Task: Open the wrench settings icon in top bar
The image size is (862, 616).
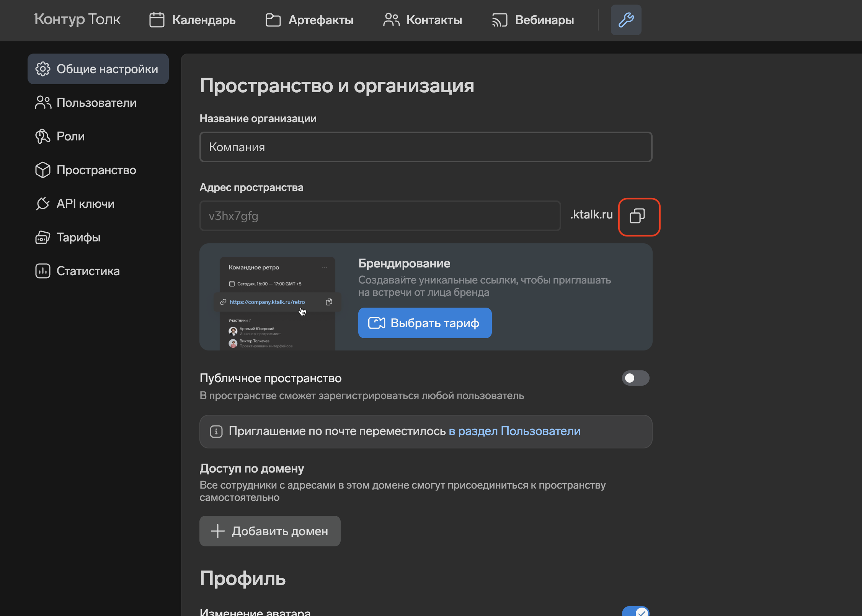Action: pos(626,20)
